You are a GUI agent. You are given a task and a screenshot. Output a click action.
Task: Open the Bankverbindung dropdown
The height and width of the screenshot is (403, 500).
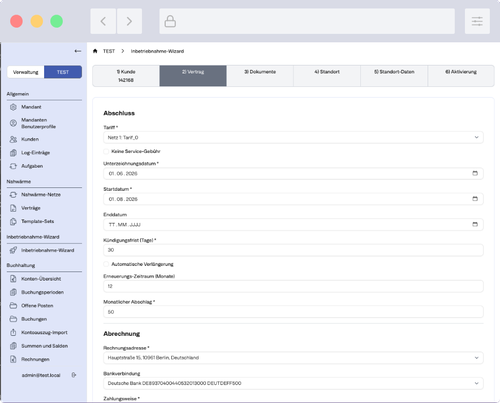pyautogui.click(x=293, y=383)
